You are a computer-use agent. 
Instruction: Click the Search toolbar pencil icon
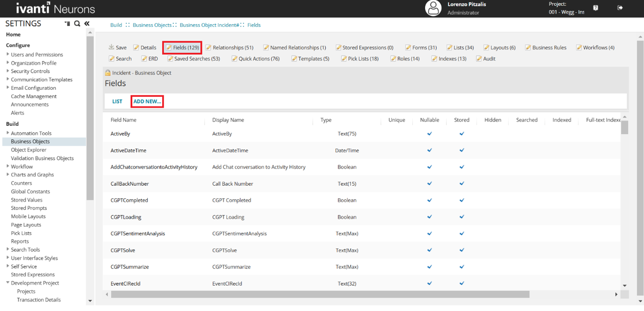(112, 59)
